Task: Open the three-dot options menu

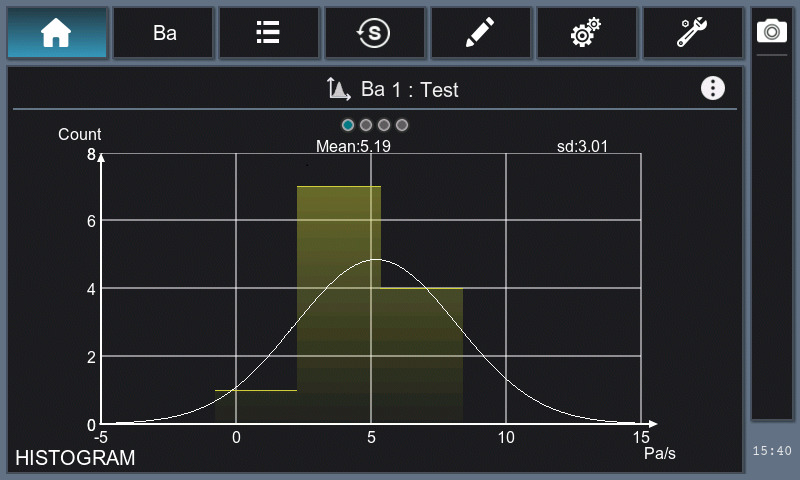Action: 713,88
